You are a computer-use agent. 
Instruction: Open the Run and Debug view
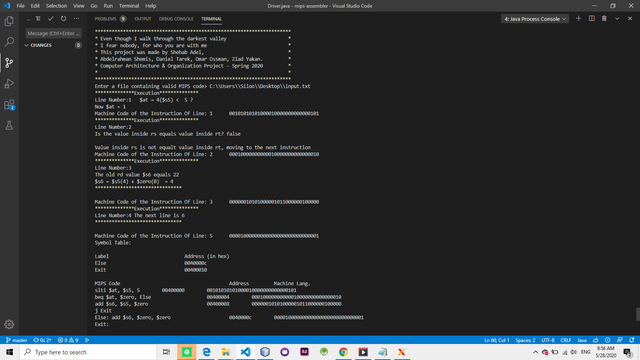[x=9, y=84]
